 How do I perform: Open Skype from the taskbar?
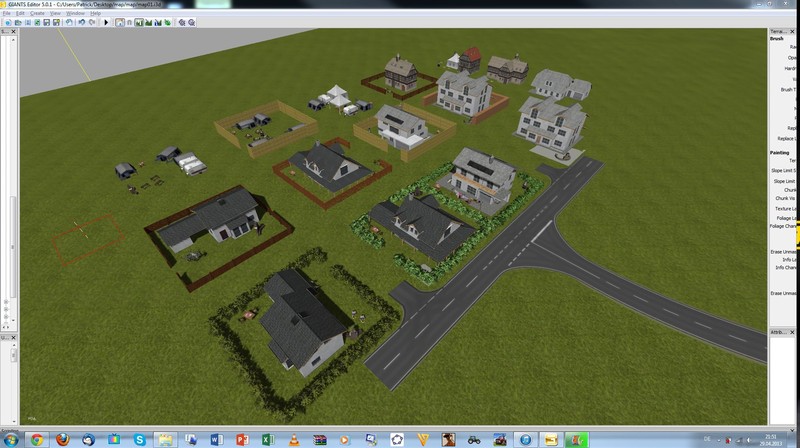point(140,439)
